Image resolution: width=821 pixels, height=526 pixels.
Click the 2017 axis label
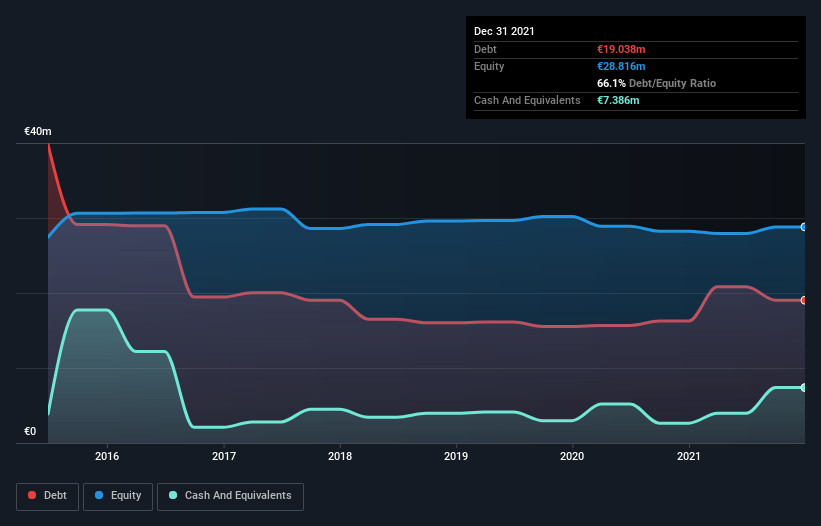click(224, 456)
